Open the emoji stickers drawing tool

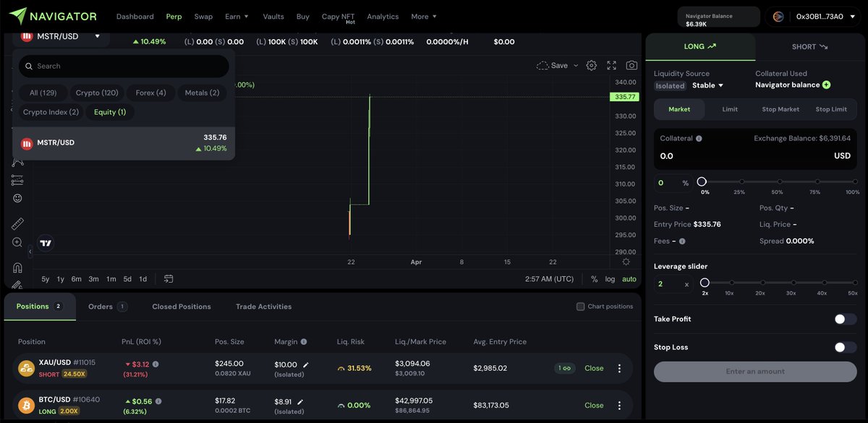pyautogui.click(x=17, y=197)
